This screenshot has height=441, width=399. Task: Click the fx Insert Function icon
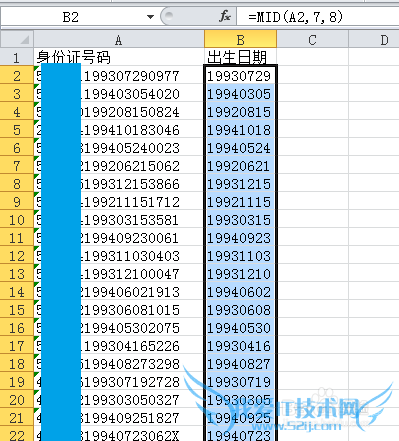tap(225, 16)
